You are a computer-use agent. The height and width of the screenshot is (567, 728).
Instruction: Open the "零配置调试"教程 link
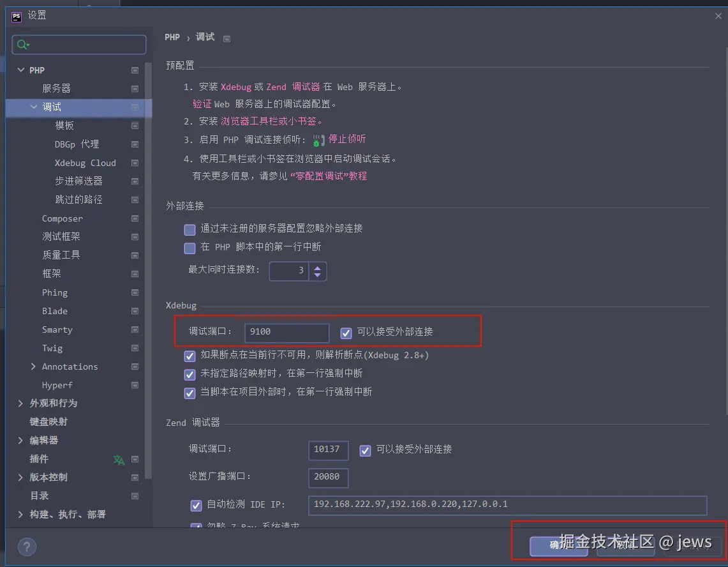[328, 176]
